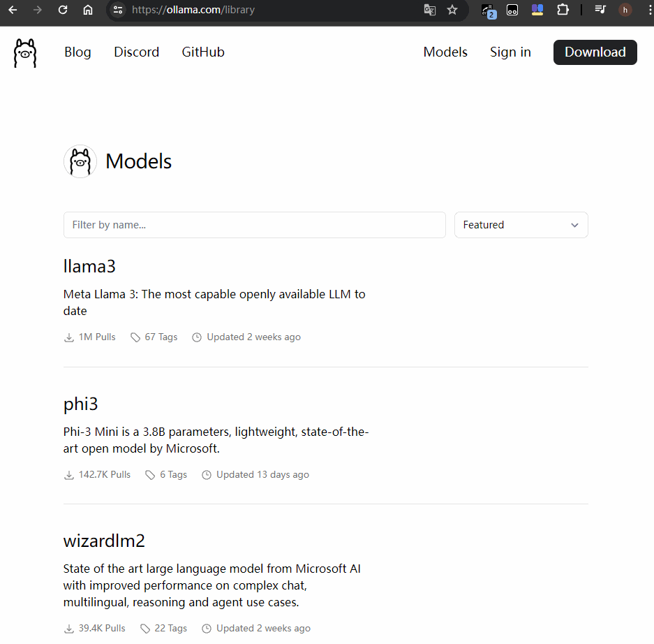Click the Sign in link
The height and width of the screenshot is (644, 654).
(510, 52)
